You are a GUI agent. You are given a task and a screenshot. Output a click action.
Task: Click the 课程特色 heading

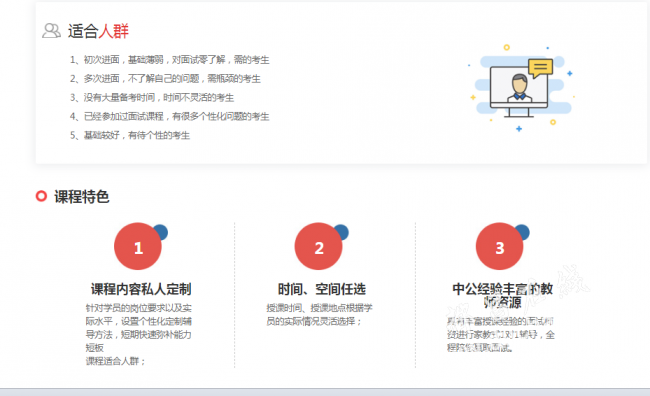(x=82, y=197)
